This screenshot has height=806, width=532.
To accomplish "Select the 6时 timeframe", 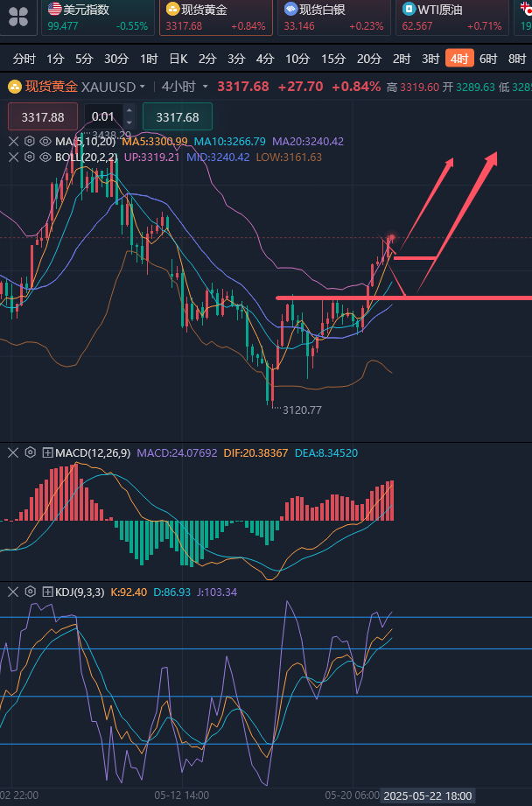I will click(487, 60).
